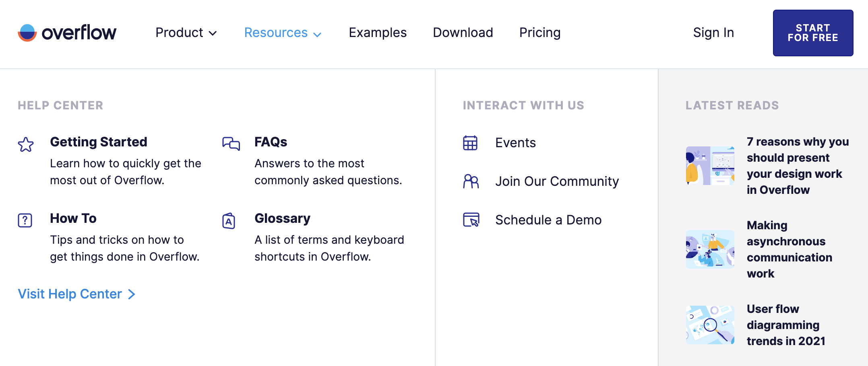Collapse the Resources dropdown menu

pyautogui.click(x=283, y=33)
